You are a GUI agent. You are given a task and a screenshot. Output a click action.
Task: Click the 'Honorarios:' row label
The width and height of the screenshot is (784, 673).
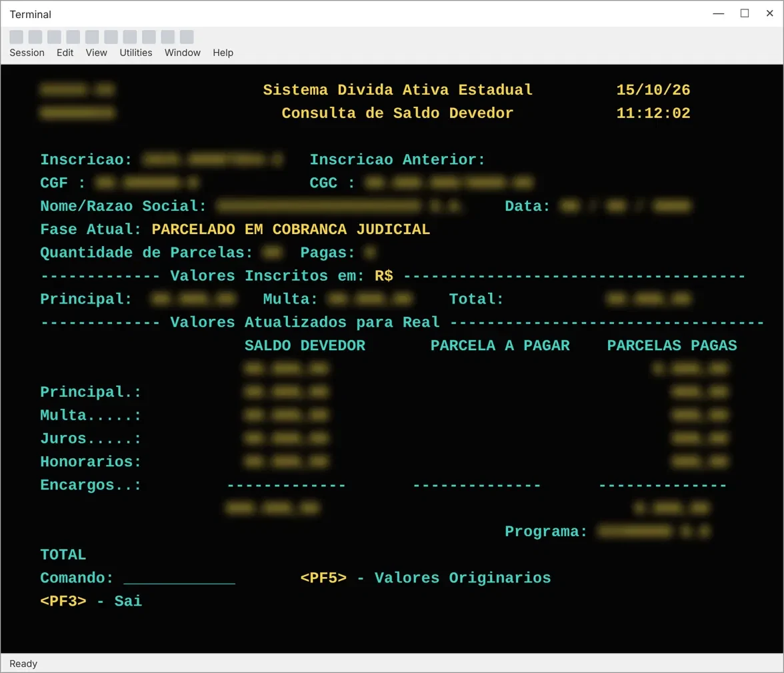coord(91,462)
